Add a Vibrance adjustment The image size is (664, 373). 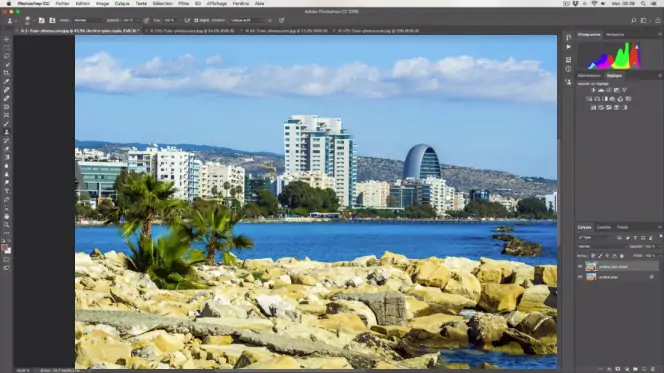coord(624,90)
